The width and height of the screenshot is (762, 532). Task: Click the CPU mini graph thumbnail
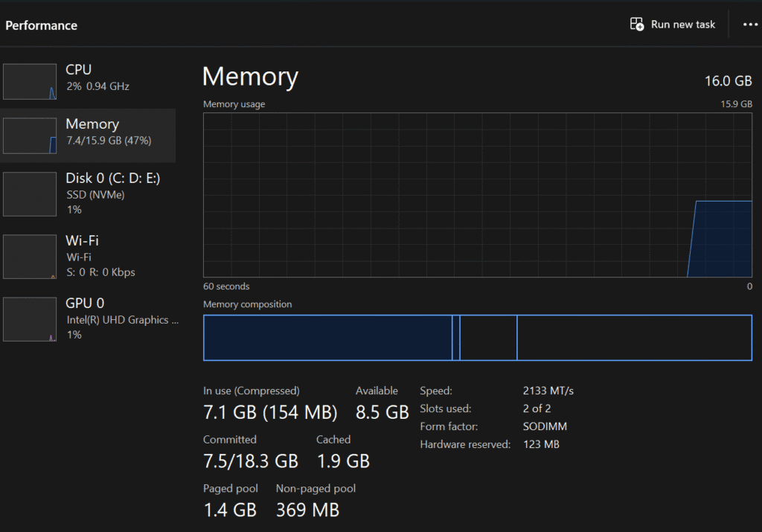30,81
